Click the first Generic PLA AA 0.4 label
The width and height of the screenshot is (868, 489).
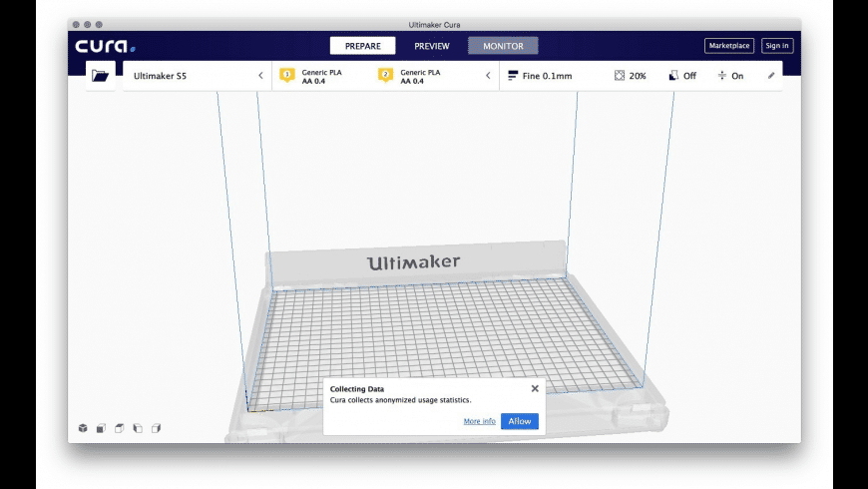[321, 77]
